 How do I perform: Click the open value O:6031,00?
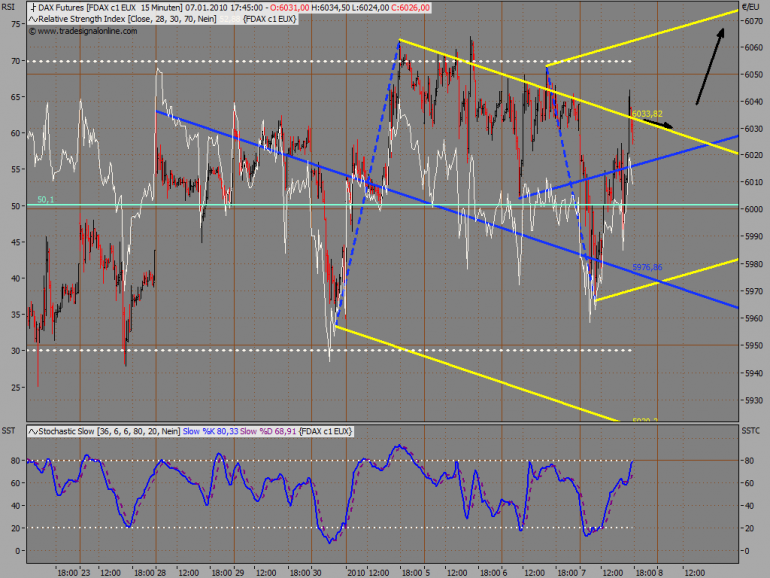[x=290, y=8]
